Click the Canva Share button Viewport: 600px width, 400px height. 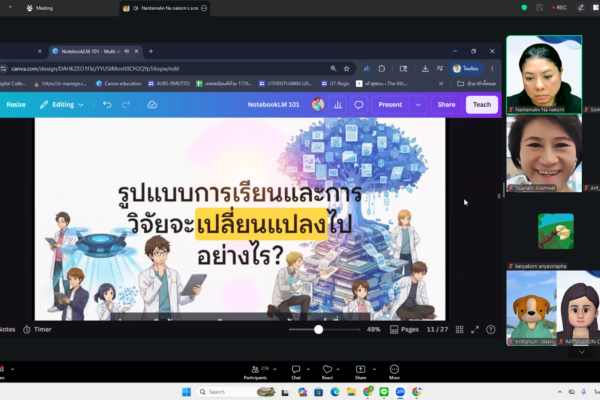click(x=446, y=104)
